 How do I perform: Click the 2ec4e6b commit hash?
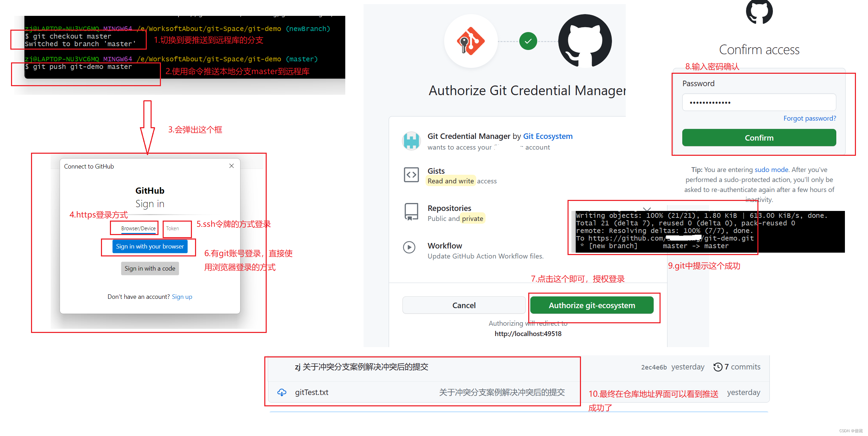(654, 367)
